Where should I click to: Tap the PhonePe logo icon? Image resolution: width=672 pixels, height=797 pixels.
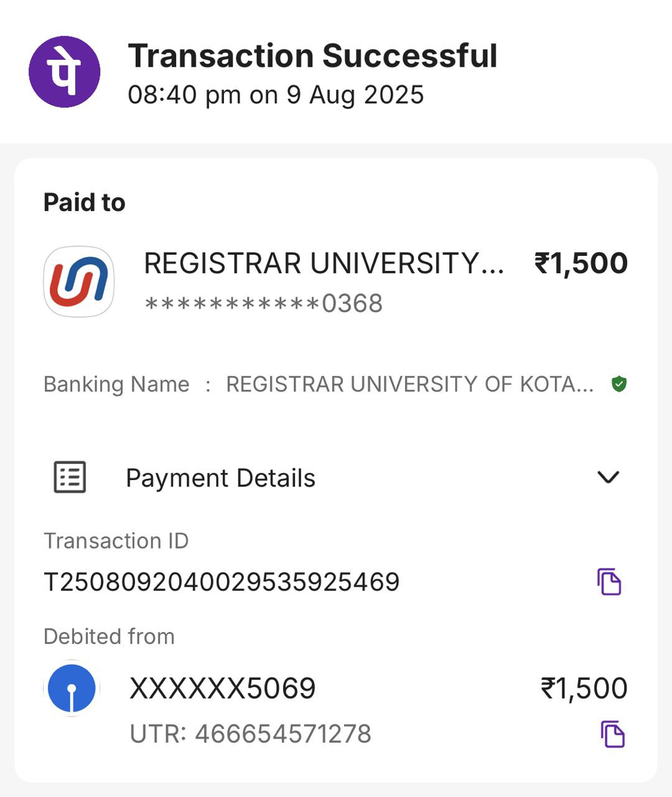click(65, 72)
